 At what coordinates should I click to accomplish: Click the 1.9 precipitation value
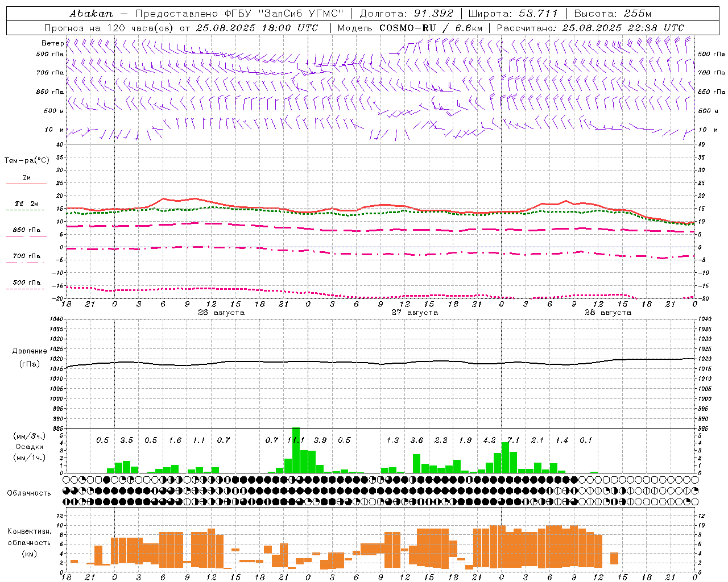tap(465, 440)
